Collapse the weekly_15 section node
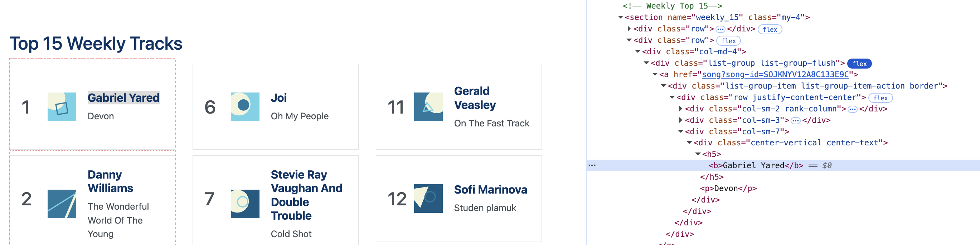Screen dimensions: 980x245 tap(621, 17)
